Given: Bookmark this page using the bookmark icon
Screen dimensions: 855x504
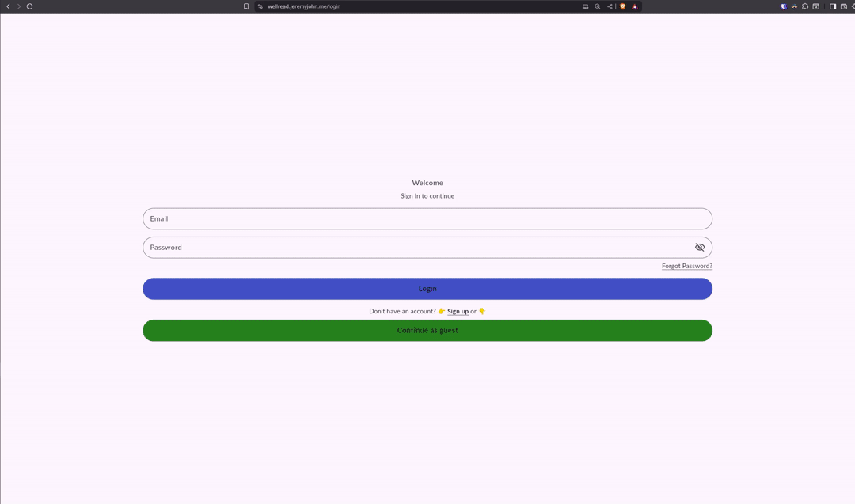Looking at the screenshot, I should (246, 6).
